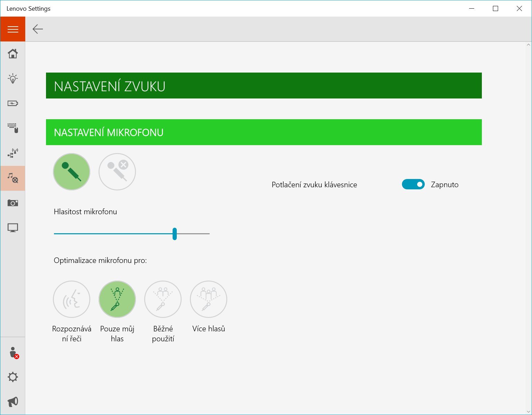532x415 pixels.
Task: Open the battery power settings
Action: tap(13, 103)
